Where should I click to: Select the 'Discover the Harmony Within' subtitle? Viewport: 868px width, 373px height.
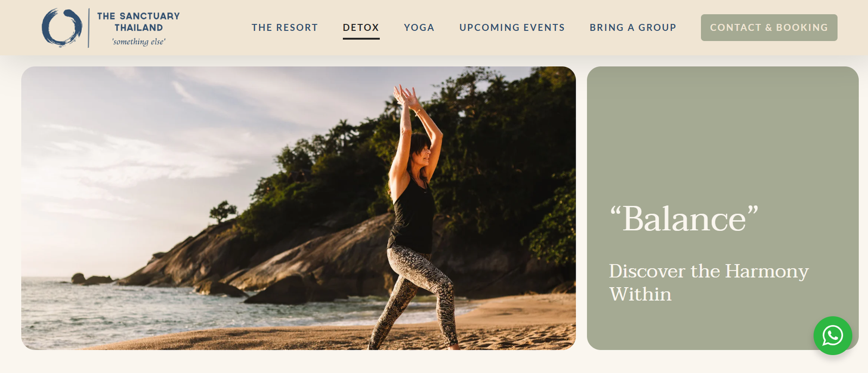pos(709,282)
